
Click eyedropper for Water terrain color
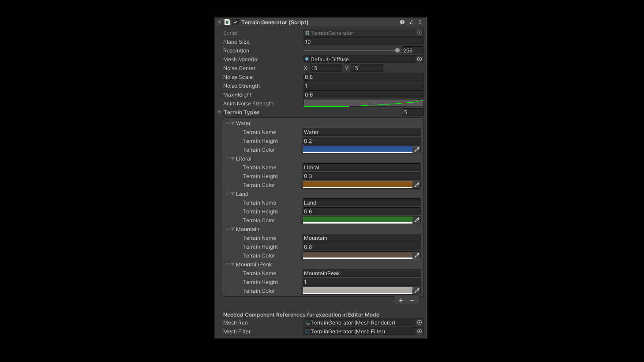point(417,149)
